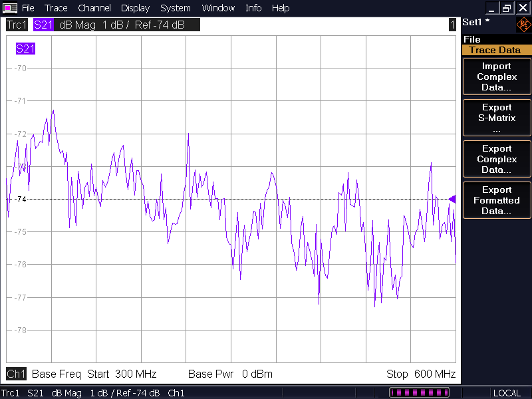Screen dimensions: 532x399
Task: Choose Export Formatted Data softkey
Action: point(497,200)
